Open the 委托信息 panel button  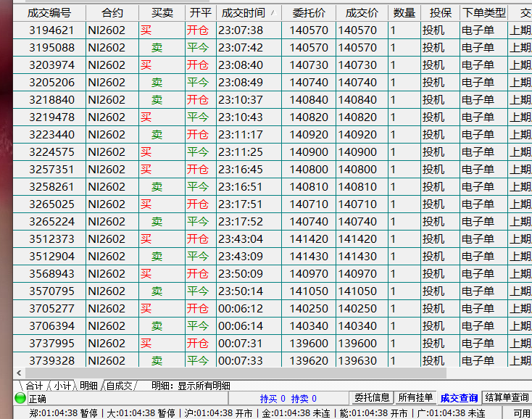coord(373,398)
